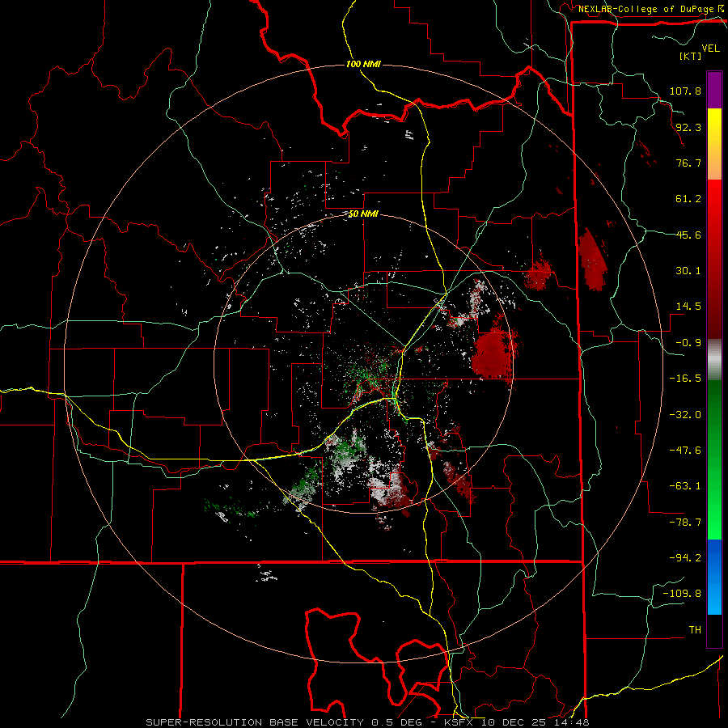Select the 92.3 scale value
728x728 pixels.
click(688, 127)
